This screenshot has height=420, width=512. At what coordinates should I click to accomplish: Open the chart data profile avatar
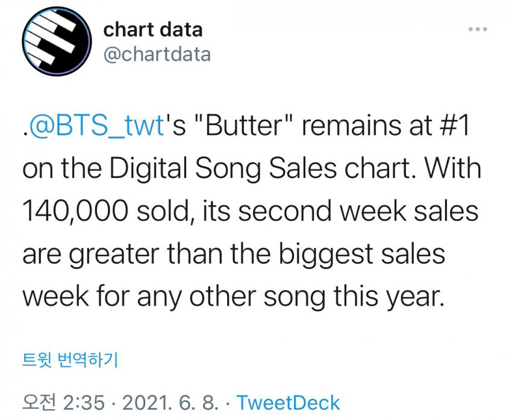pyautogui.click(x=57, y=42)
